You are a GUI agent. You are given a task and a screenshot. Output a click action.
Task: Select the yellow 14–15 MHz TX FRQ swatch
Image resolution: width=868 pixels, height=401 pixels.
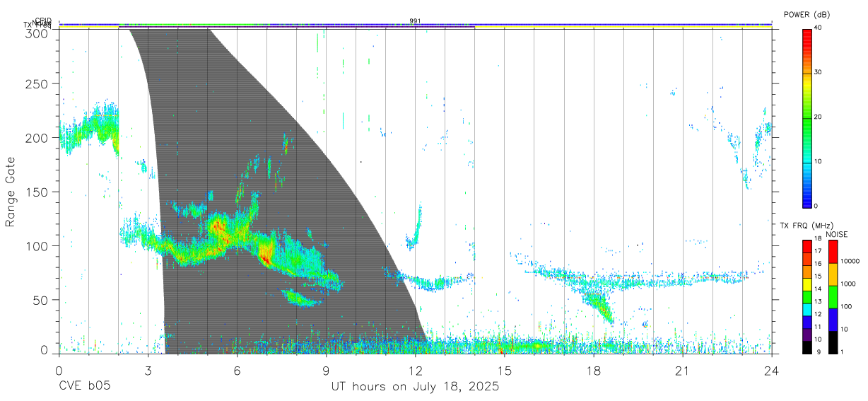tap(807, 284)
